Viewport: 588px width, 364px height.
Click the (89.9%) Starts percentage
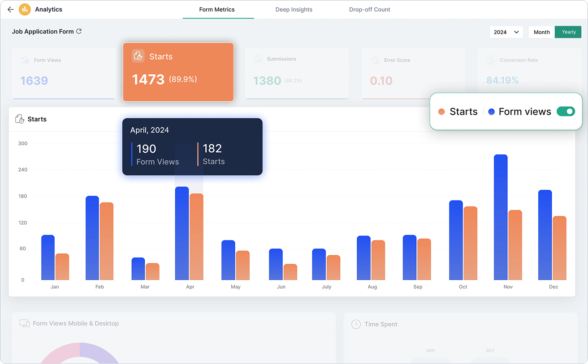pos(183,79)
